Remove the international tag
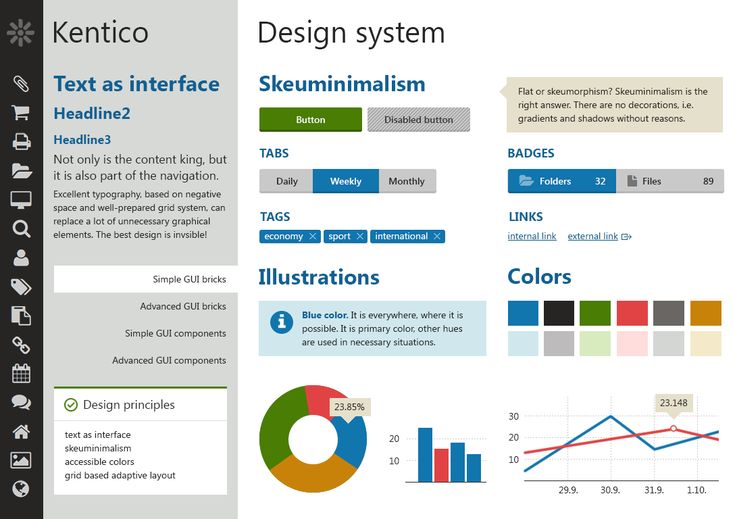This screenshot has width=735, height=519. tap(437, 237)
